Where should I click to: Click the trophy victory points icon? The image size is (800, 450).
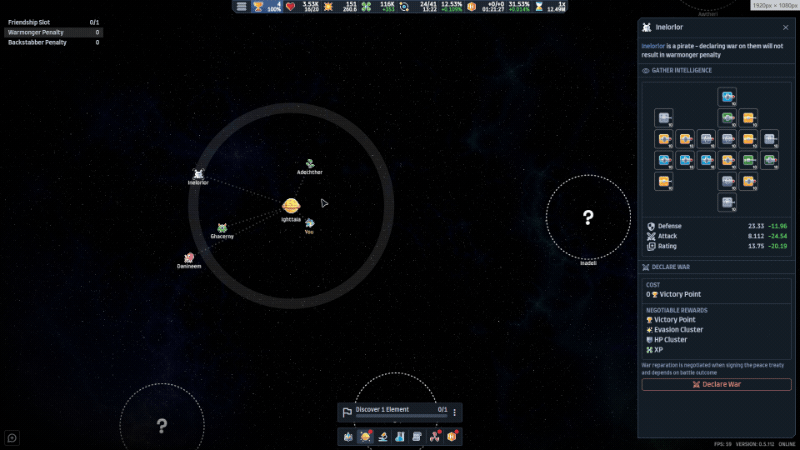258,7
